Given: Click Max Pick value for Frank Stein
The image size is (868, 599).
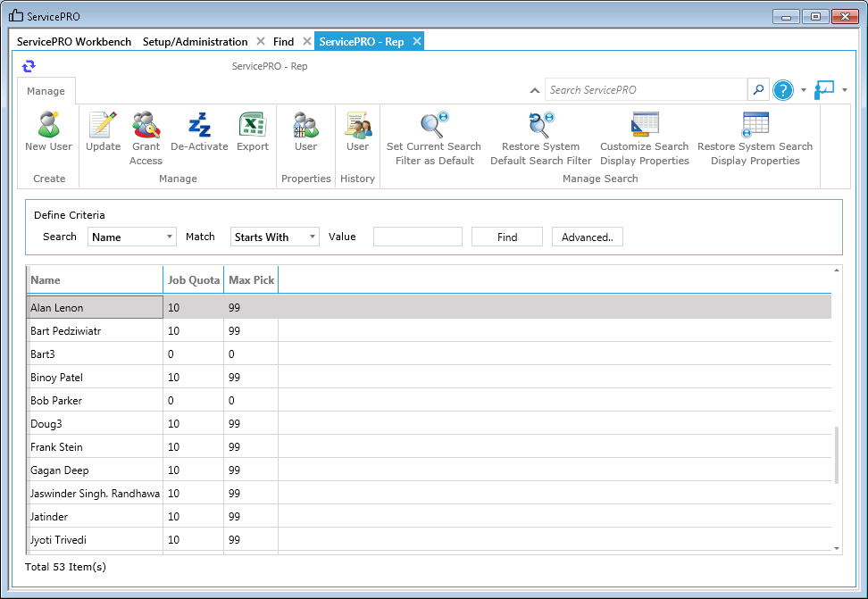Looking at the screenshot, I should pyautogui.click(x=234, y=446).
